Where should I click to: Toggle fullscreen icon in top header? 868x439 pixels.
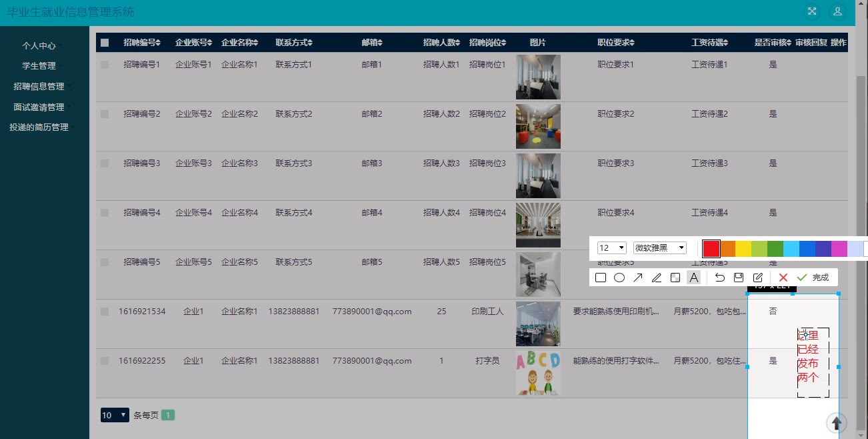coord(812,11)
